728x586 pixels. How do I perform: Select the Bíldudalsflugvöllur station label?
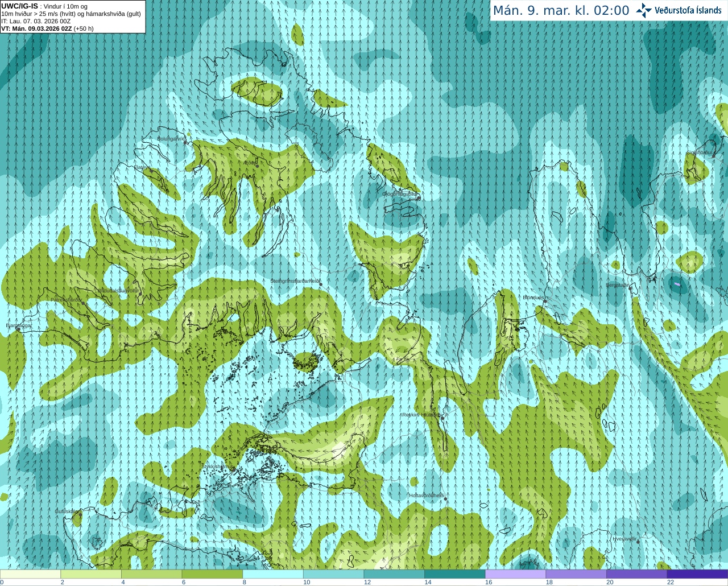(x=119, y=290)
